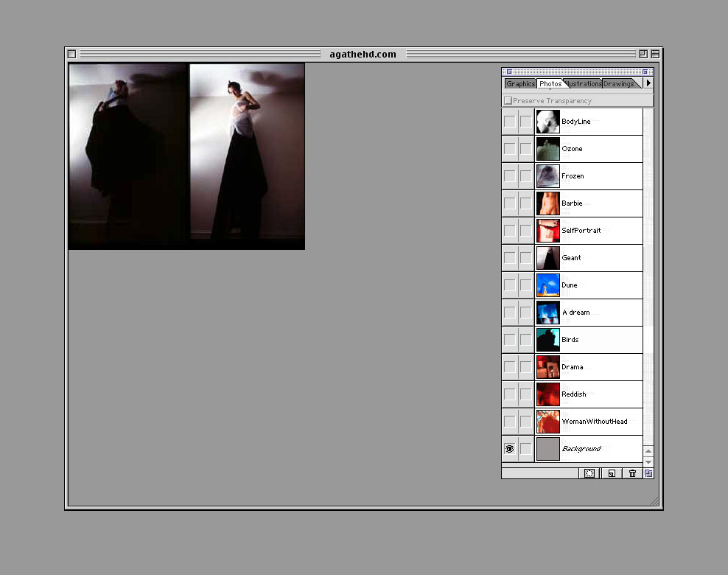
Task: Select the Dune layer thumbnail
Action: [x=548, y=285]
